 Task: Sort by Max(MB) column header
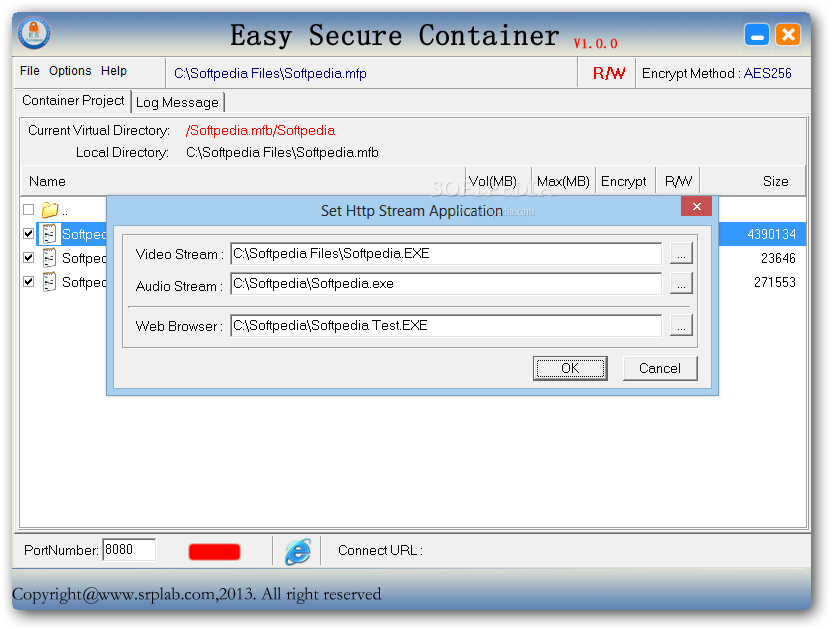(563, 181)
